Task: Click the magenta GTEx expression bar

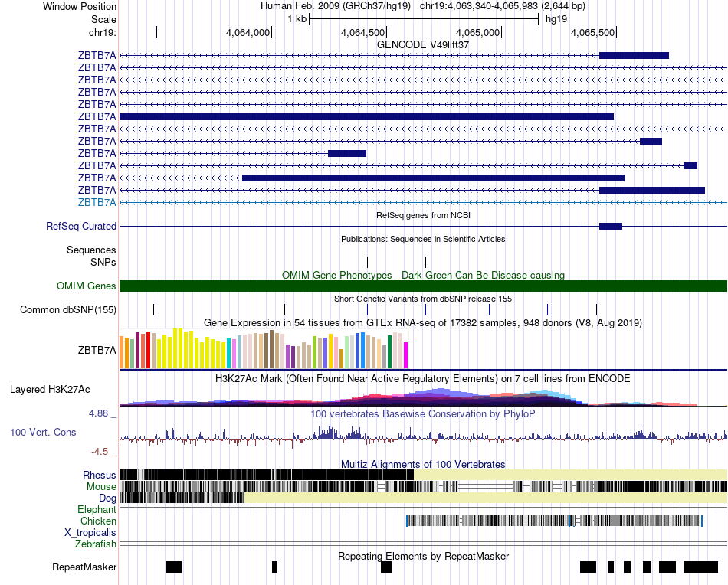Action: (406, 355)
